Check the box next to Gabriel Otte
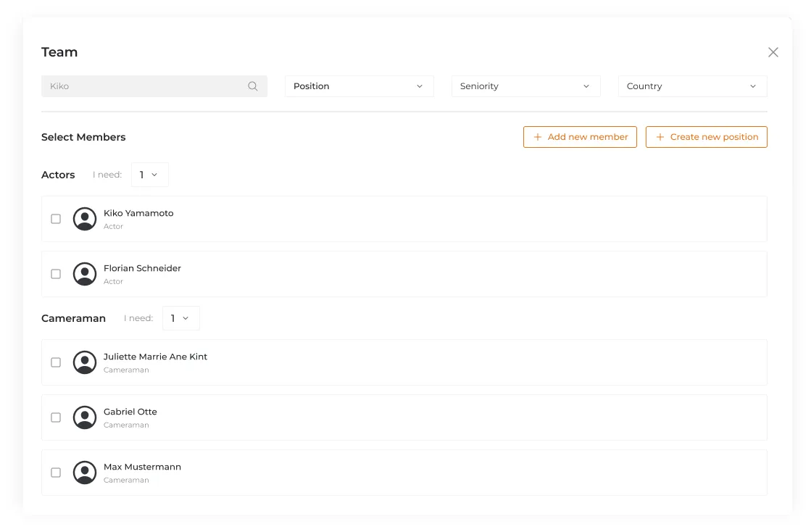The image size is (811, 532). 56,417
